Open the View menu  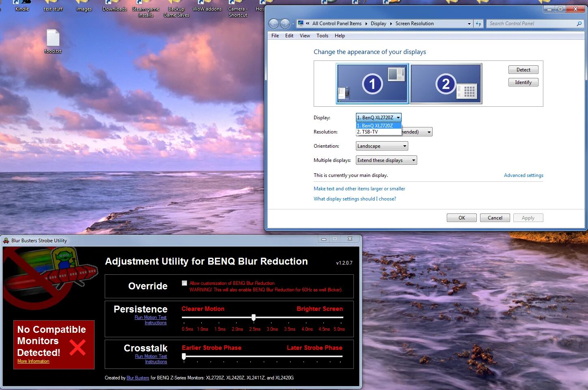point(305,36)
